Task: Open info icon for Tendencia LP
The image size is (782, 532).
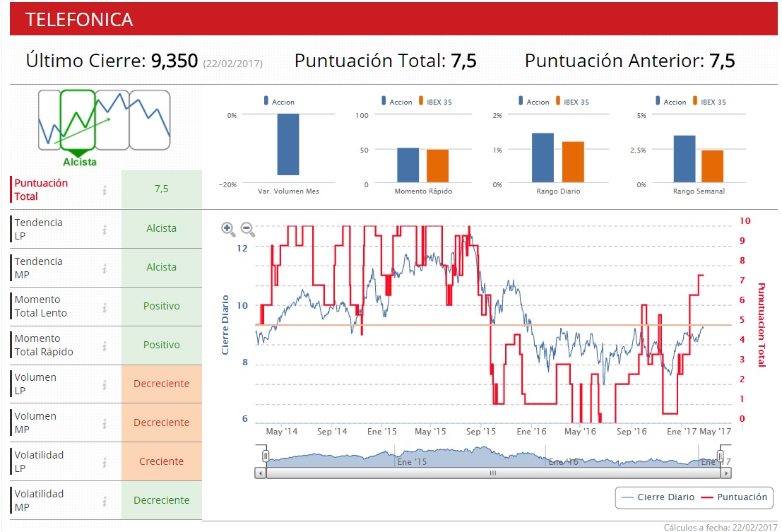Action: pyautogui.click(x=105, y=230)
